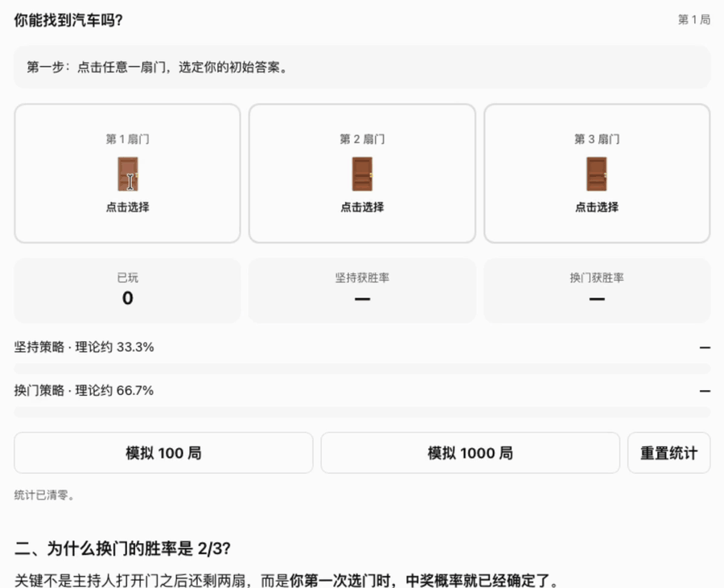Click the 坚持策略 progress bar
Screen dimensions: 724x588
pyautogui.click(x=362, y=368)
